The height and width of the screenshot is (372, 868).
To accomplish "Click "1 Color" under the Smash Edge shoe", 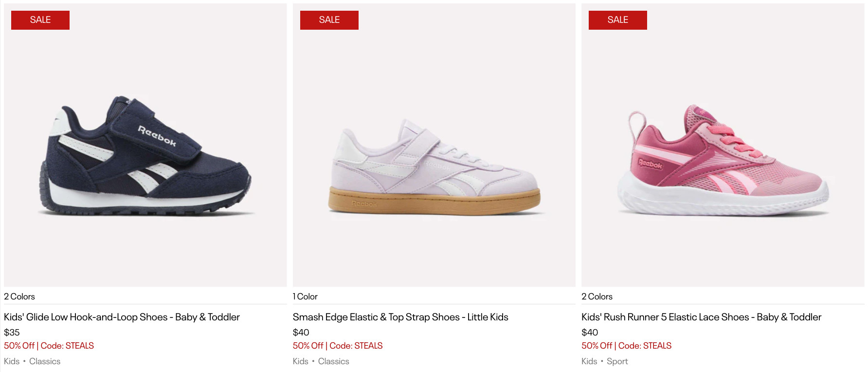I will [305, 297].
